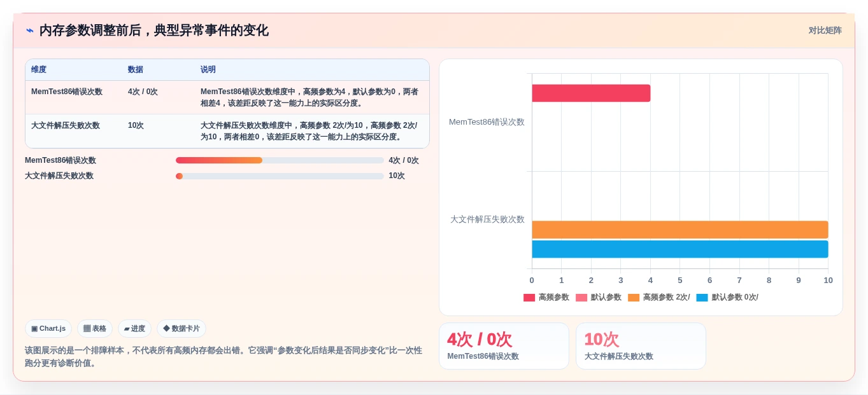The height and width of the screenshot is (395, 868).
Task: Toggle the 默认参数 pink legend swatch
Action: click(x=581, y=298)
